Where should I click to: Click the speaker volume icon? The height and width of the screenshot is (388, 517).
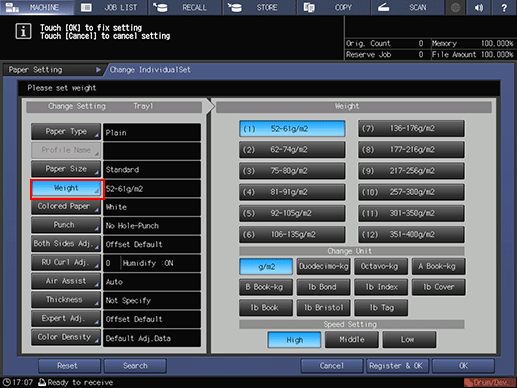click(479, 7)
